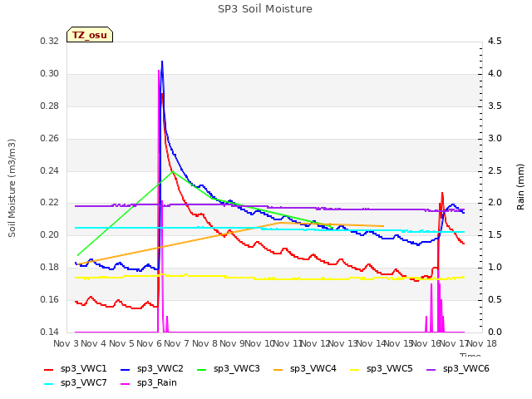Click the sp3_VWC4 legend label
Image resolution: width=532 pixels, height=399 pixels.
313,368
